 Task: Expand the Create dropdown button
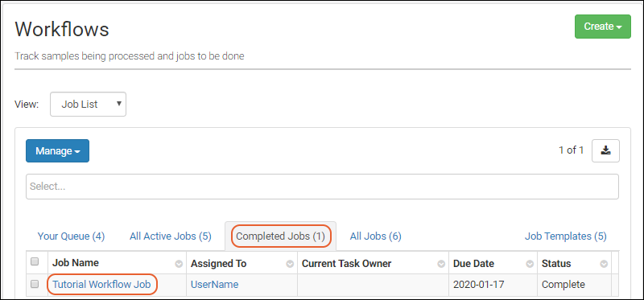[x=602, y=27]
